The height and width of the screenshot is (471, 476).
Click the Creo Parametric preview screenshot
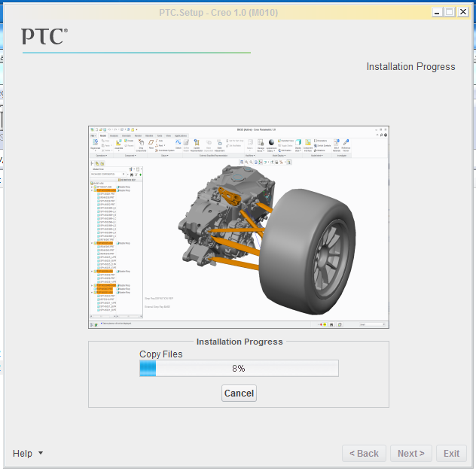click(x=239, y=227)
